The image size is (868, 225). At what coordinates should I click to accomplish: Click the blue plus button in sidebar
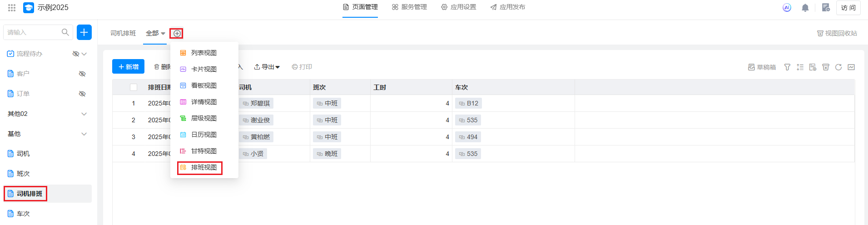tap(84, 32)
